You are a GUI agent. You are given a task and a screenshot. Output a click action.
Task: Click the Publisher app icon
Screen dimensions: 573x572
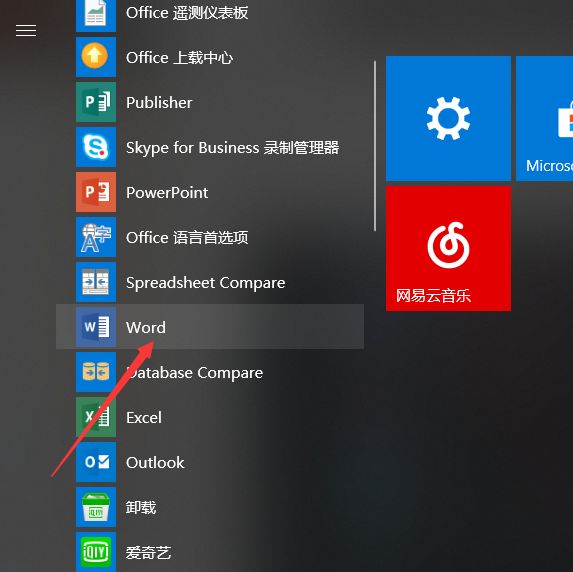[96, 102]
